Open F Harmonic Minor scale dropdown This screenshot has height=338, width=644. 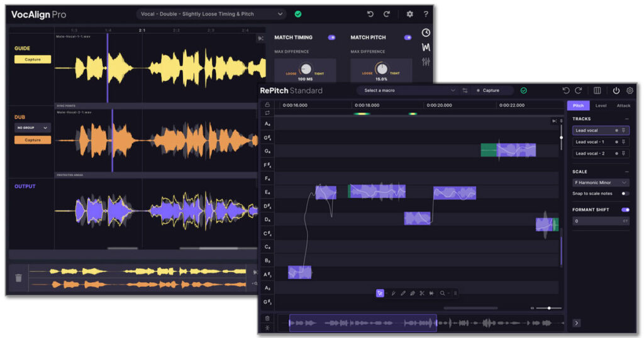[601, 183]
